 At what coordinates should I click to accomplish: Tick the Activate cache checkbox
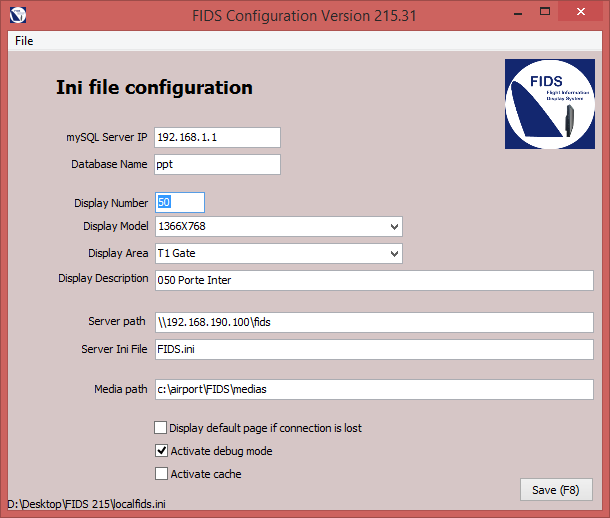[161, 474]
